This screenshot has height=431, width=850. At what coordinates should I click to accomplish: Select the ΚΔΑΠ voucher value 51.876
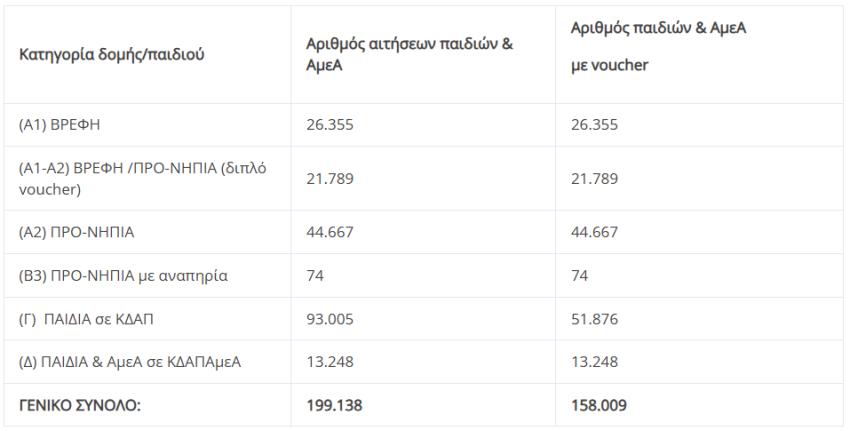pyautogui.click(x=594, y=319)
